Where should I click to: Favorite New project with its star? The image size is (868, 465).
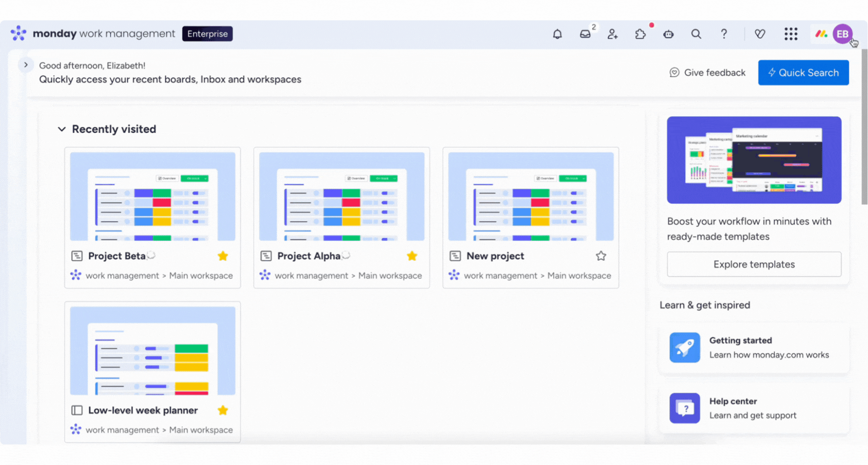(601, 256)
